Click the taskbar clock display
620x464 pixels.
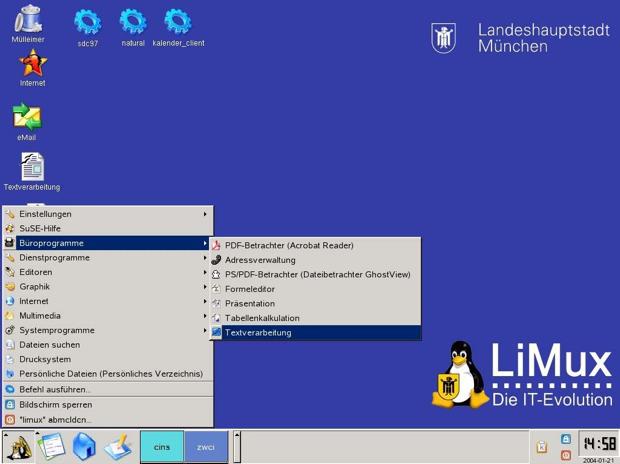pos(599,444)
